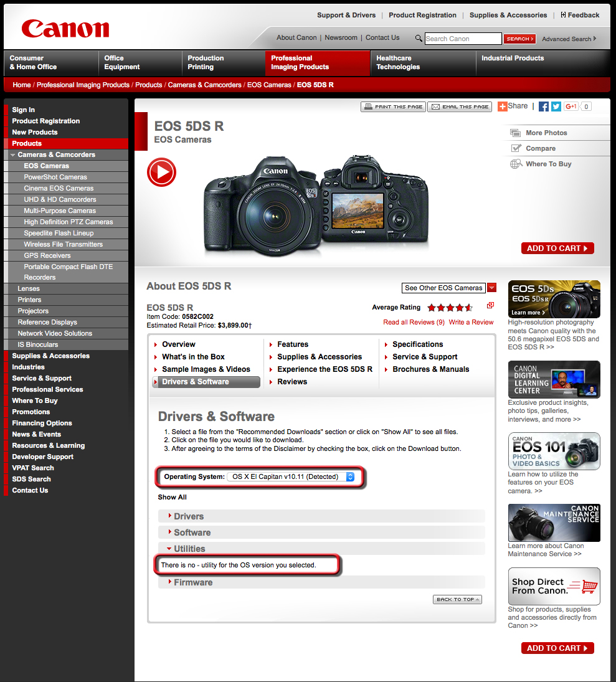Open EOS 5DS Learn more banner
The width and height of the screenshot is (616, 682).
(554, 299)
